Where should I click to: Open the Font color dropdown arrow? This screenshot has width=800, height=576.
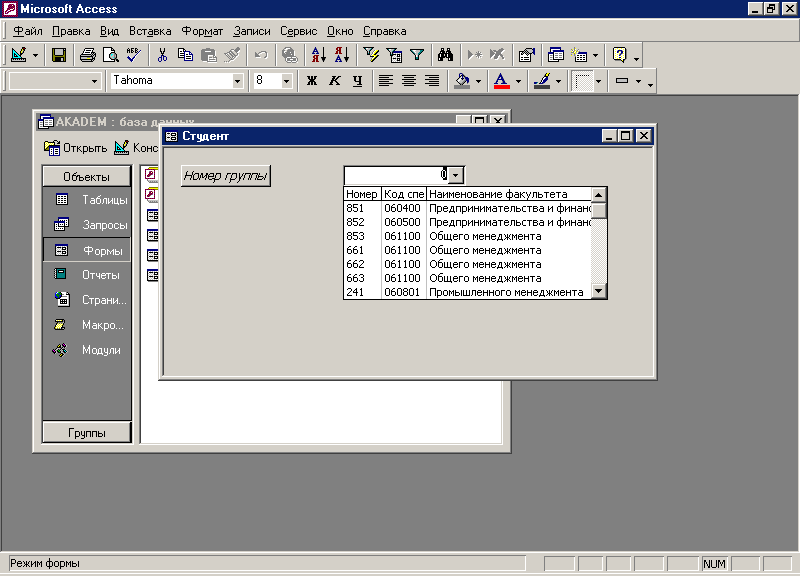518,81
